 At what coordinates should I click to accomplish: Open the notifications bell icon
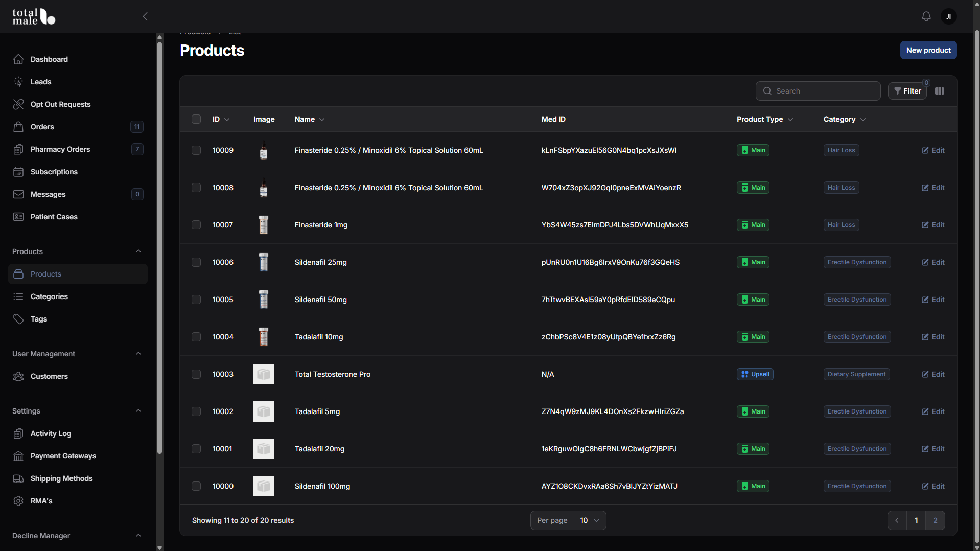click(x=926, y=16)
